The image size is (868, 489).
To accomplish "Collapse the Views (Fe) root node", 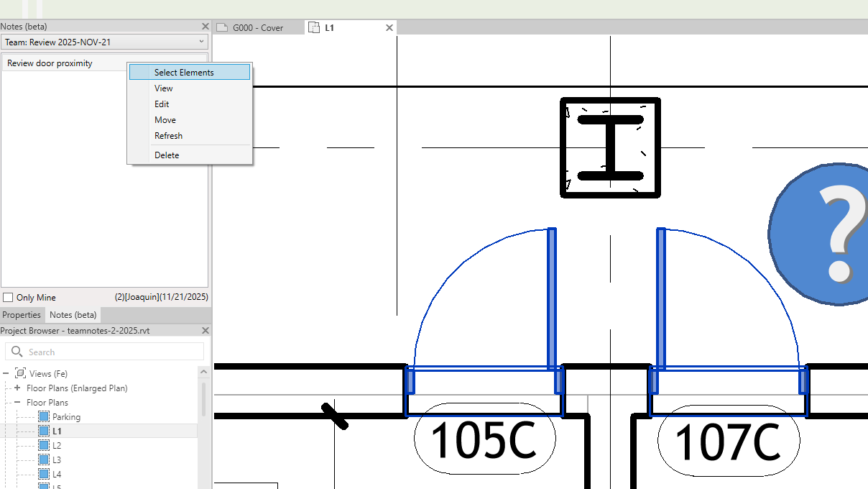I will click(6, 374).
